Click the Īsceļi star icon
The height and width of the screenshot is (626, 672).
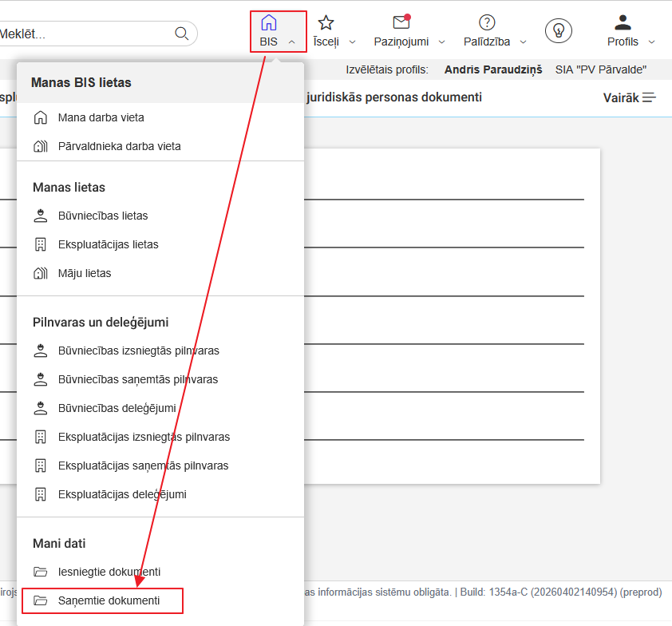pyautogui.click(x=326, y=23)
